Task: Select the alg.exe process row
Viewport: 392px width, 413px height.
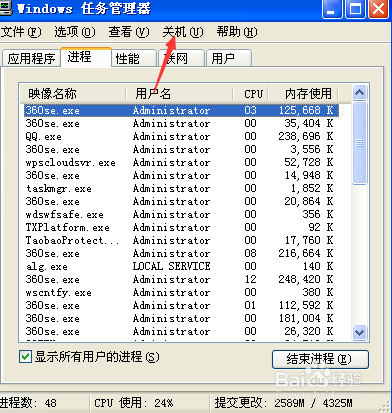Action: tap(181, 266)
